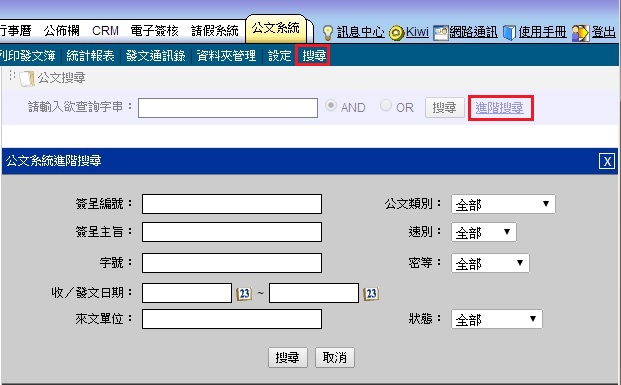The height and width of the screenshot is (385, 621).
Task: Open the 使用手冊 book icon
Action: point(509,33)
